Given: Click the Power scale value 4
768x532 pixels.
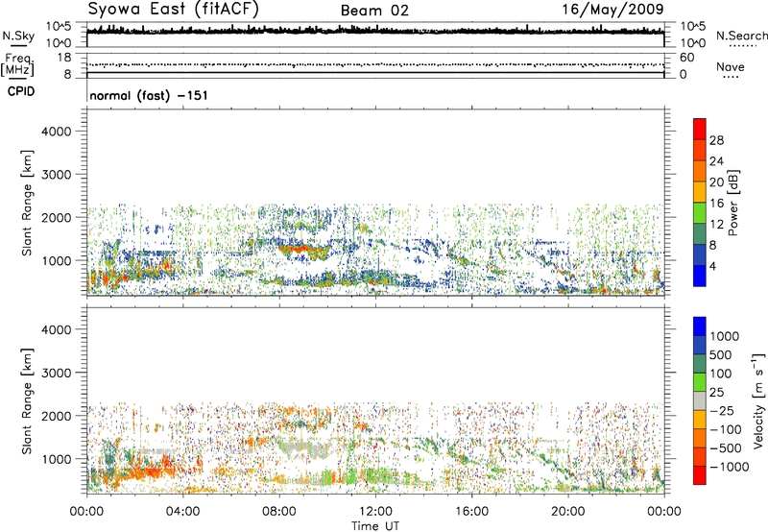Looking at the screenshot, I should click(712, 266).
